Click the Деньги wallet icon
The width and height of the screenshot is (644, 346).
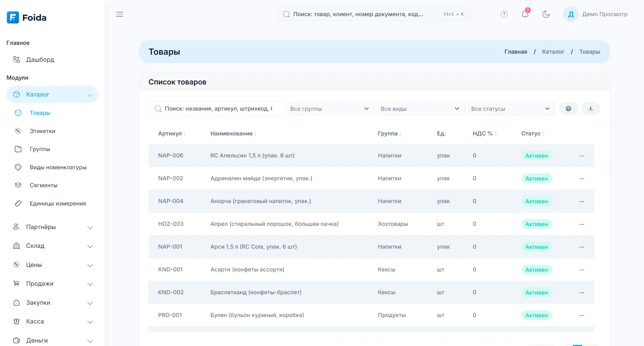pyautogui.click(x=16, y=340)
